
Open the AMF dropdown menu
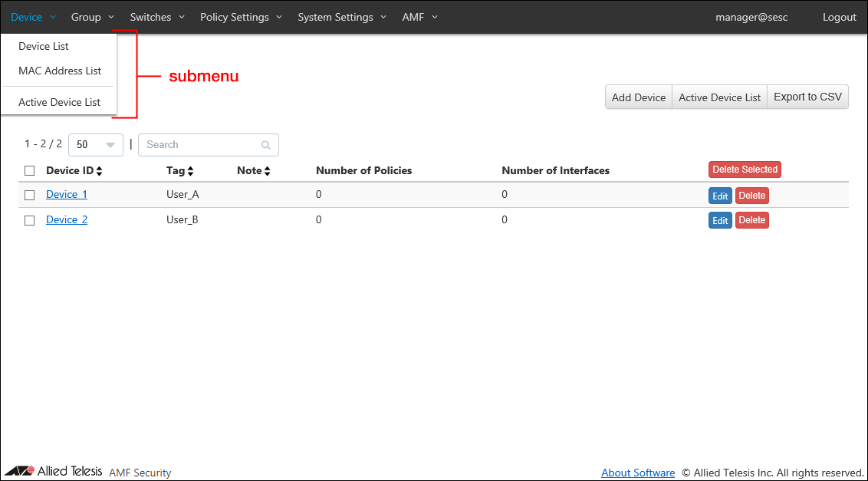pyautogui.click(x=419, y=17)
